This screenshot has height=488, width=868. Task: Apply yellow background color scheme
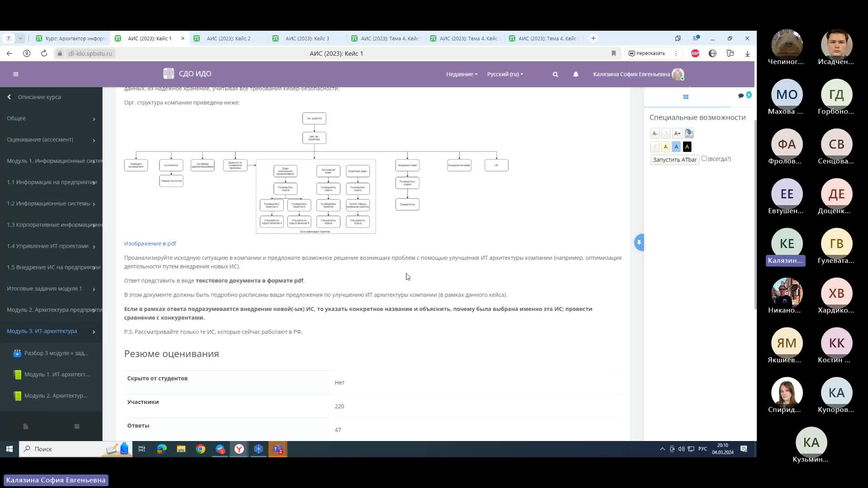(665, 147)
